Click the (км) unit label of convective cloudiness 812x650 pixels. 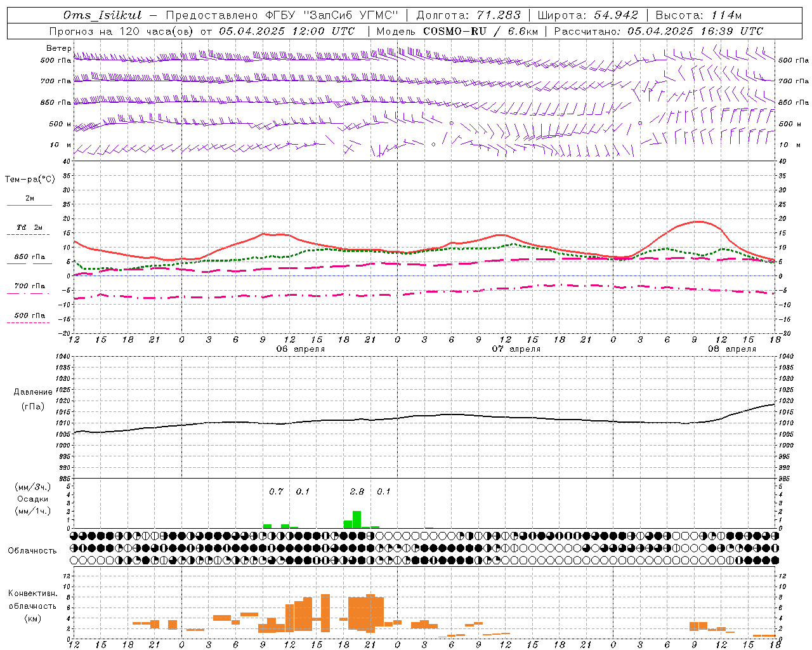coord(32,618)
